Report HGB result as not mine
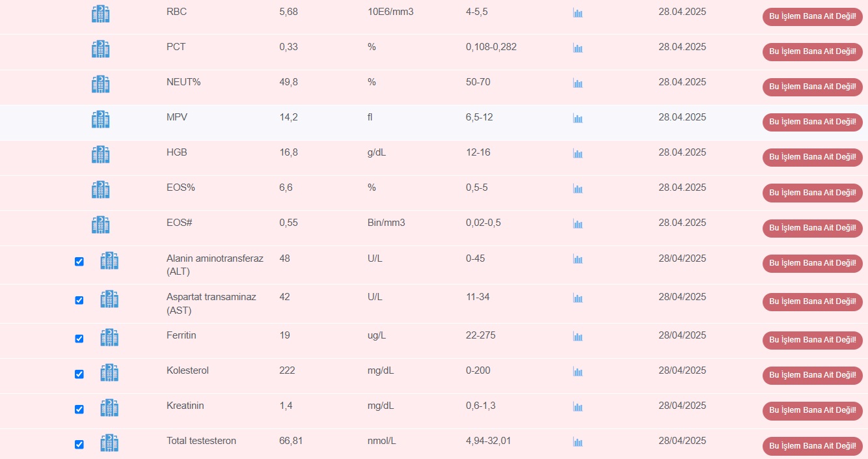This screenshot has height=459, width=868. tap(813, 157)
